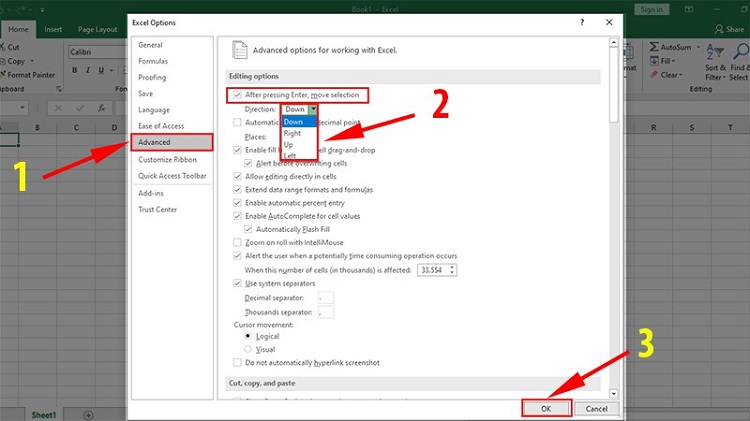
Task: Click the options vertical scrollbar thumb
Action: coord(614,85)
